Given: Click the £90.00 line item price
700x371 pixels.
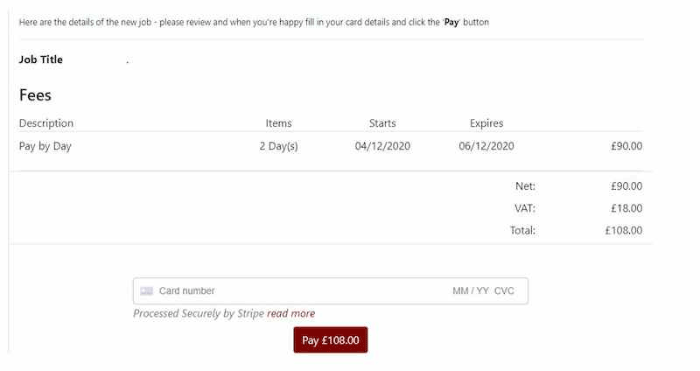Looking at the screenshot, I should coord(626,146).
